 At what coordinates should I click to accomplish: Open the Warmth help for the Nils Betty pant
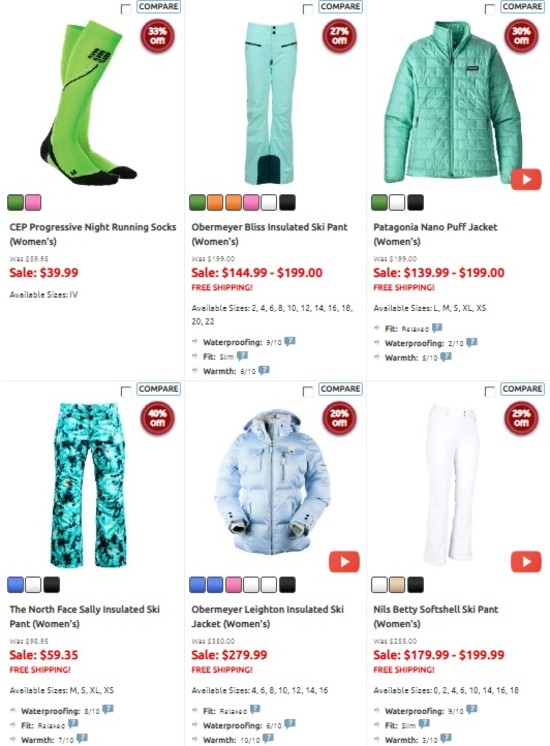point(446,738)
